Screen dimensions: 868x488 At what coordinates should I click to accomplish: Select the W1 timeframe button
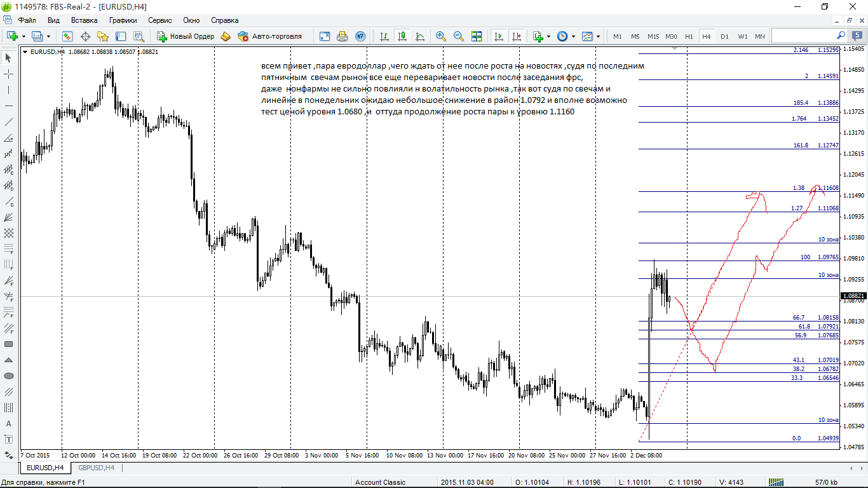point(742,36)
